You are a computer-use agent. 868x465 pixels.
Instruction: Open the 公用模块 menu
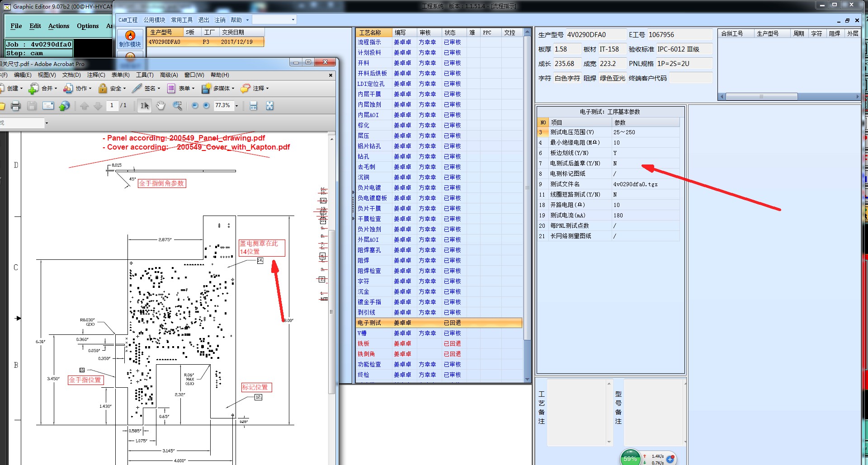tap(154, 20)
